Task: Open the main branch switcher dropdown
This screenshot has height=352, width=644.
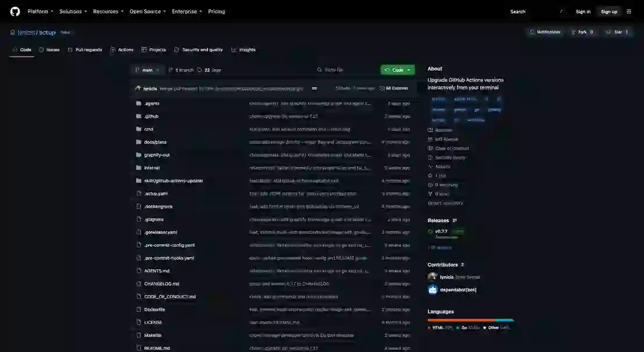Action: point(147,70)
